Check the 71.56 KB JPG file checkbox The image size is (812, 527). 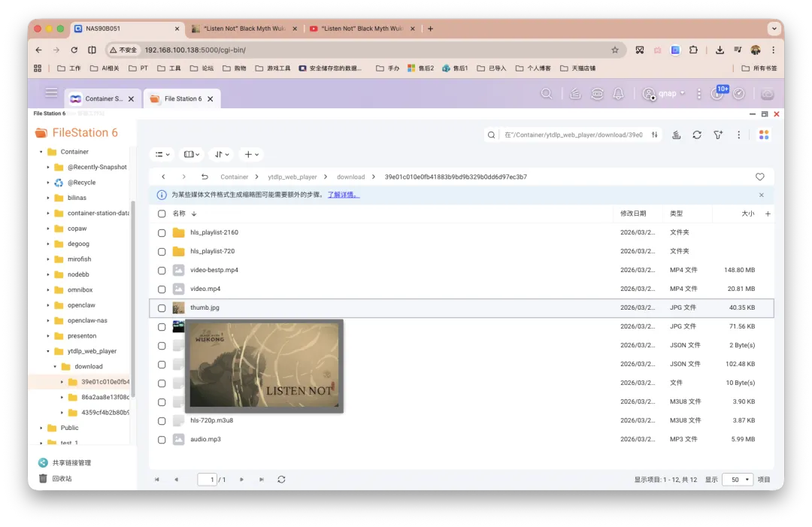162,327
